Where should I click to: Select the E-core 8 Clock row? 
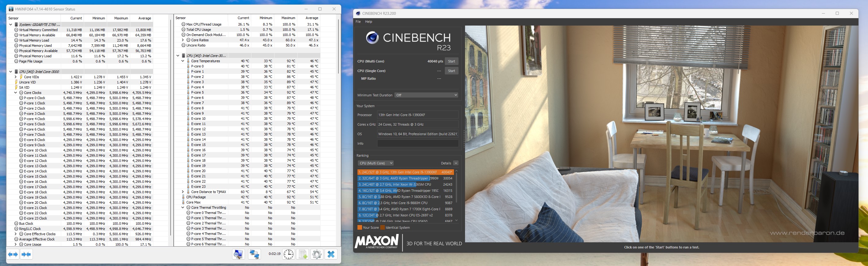[80, 140]
